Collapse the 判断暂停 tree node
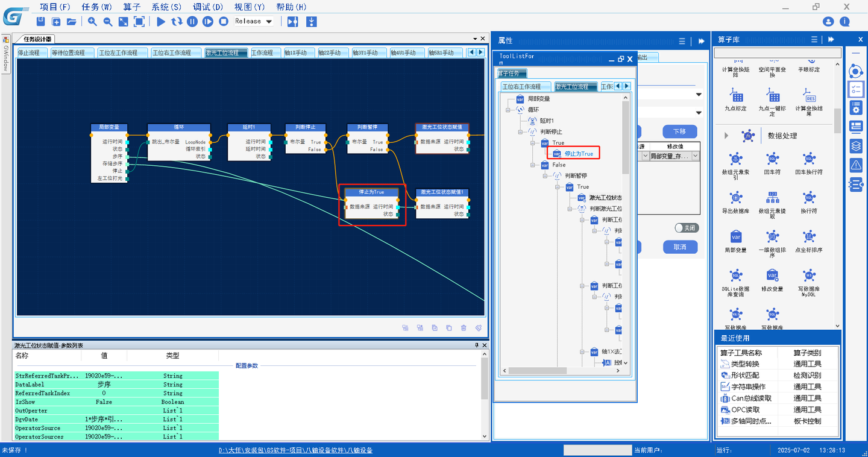 [544, 175]
